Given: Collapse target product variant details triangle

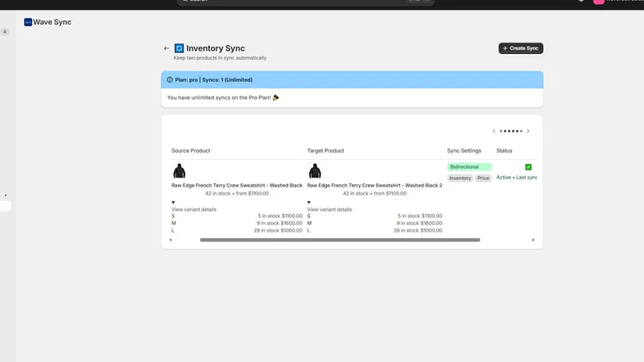Looking at the screenshot, I should 309,203.
